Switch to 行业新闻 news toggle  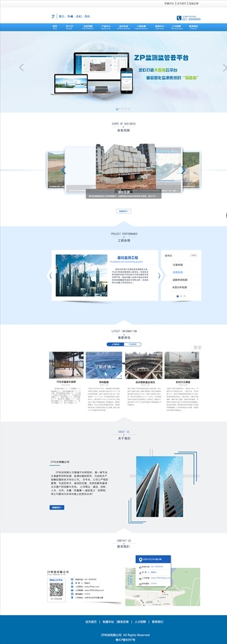pos(133,344)
